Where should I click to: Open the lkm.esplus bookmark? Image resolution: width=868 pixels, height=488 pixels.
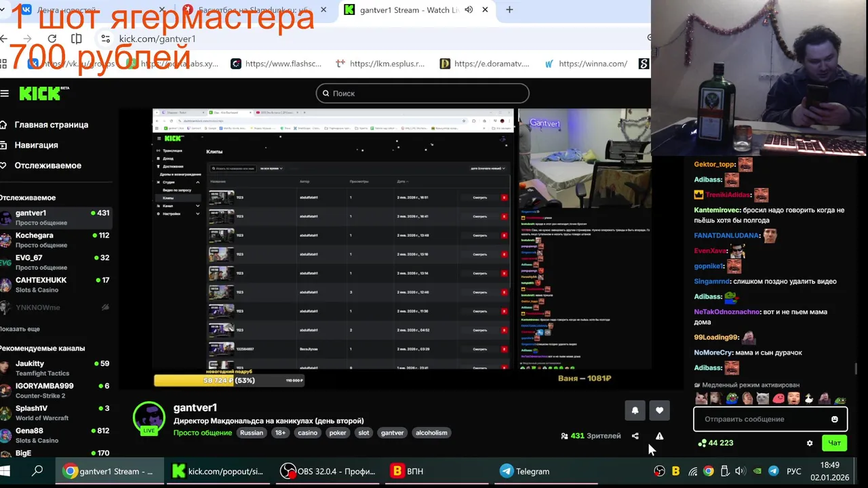pyautogui.click(x=380, y=64)
